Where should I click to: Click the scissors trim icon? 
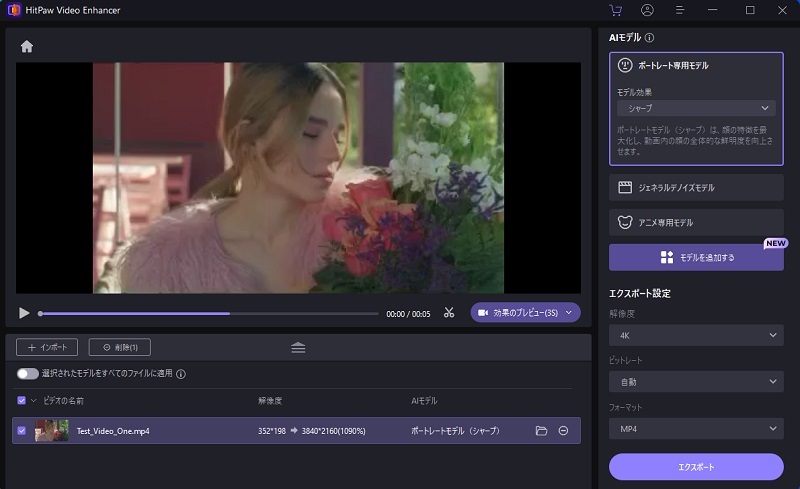[449, 313]
